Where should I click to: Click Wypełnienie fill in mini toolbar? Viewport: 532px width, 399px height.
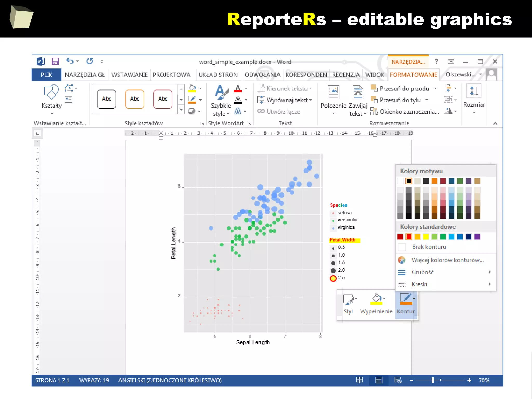pyautogui.click(x=376, y=304)
